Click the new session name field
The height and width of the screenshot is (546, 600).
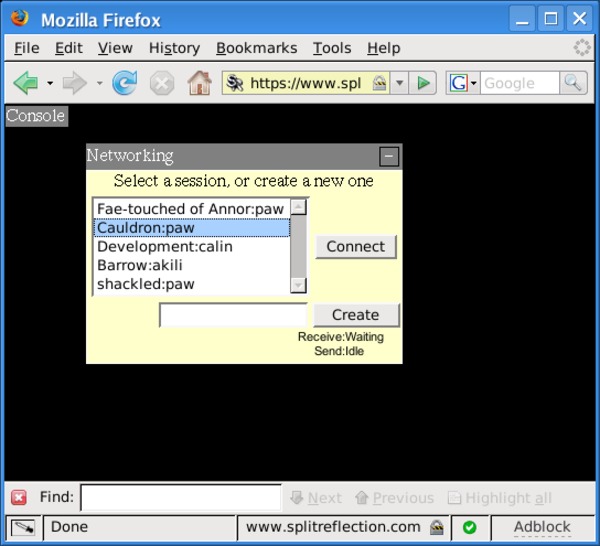coord(233,315)
